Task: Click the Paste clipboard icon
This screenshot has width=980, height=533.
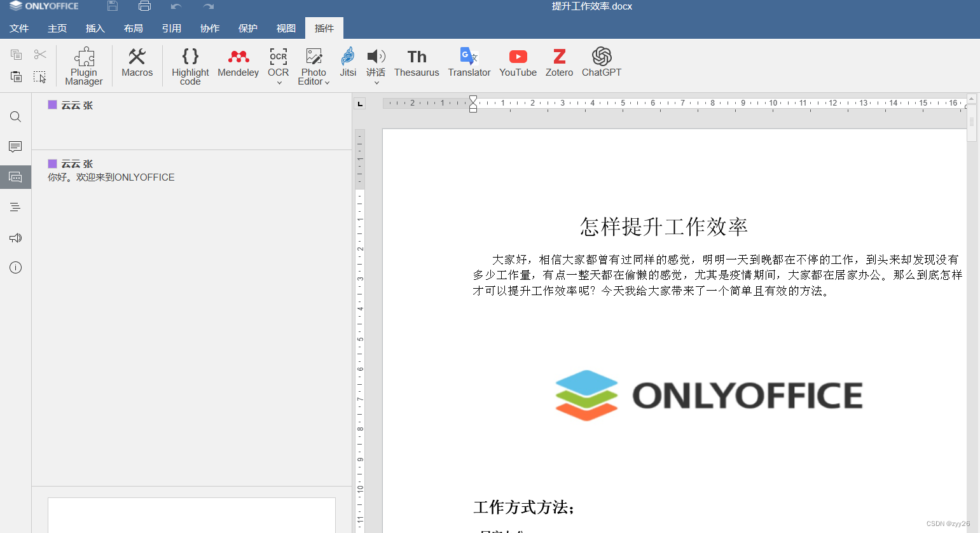Action: pos(17,77)
